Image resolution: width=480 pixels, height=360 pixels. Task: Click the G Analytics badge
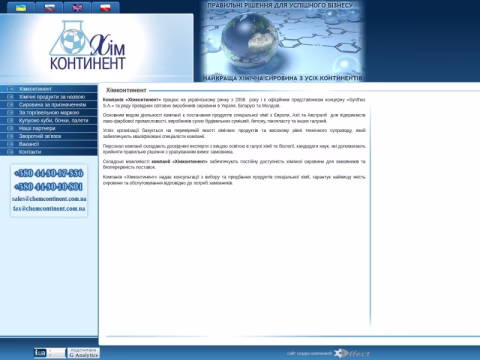[84, 353]
